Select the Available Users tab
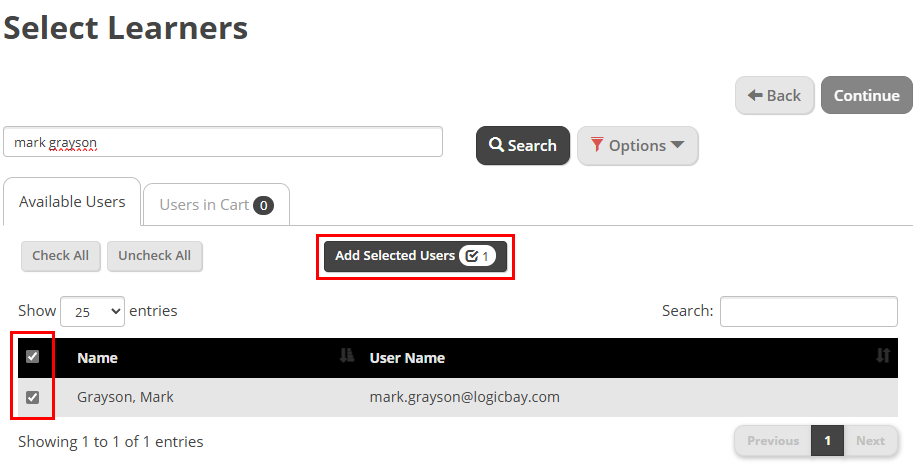This screenshot has height=470, width=919. [x=72, y=202]
